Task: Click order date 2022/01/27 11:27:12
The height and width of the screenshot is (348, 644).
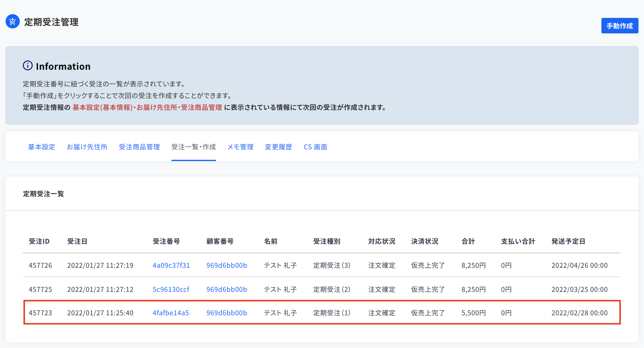Action: tap(100, 289)
